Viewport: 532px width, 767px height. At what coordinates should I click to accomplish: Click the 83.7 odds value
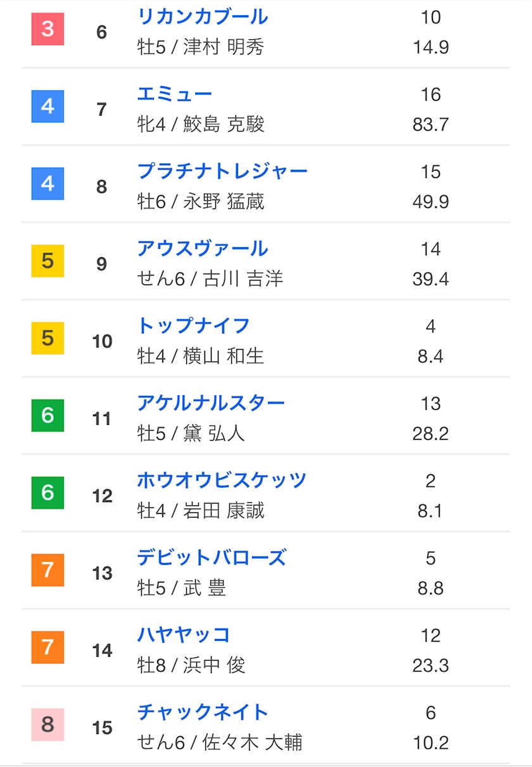431,124
